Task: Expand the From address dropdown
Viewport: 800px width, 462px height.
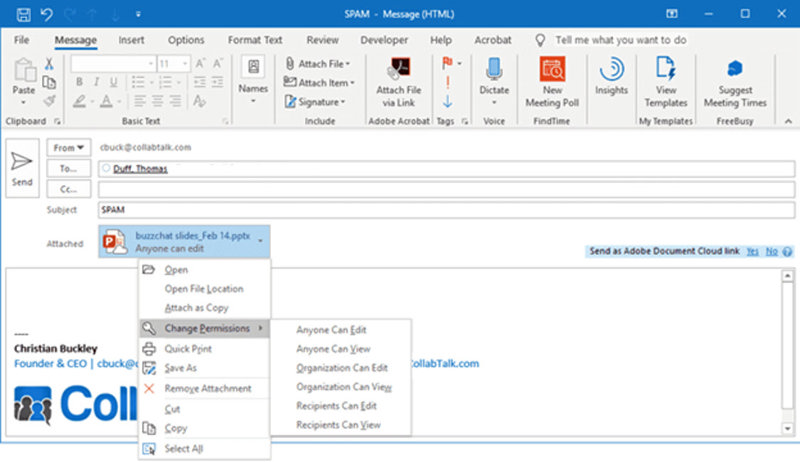Action: pyautogui.click(x=68, y=147)
